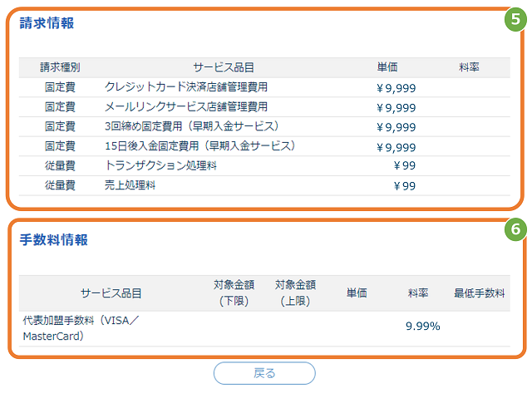Select the 3回締め固定費用 row

click(264, 127)
